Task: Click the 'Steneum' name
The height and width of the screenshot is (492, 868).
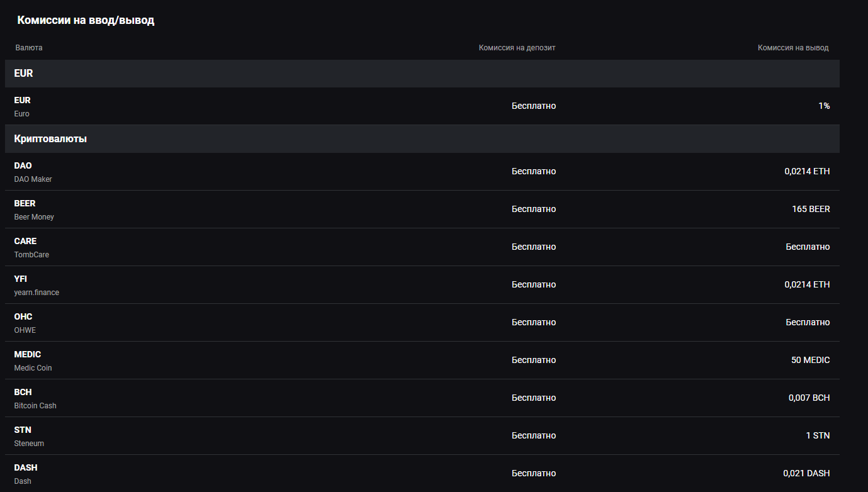Action: [x=29, y=444]
